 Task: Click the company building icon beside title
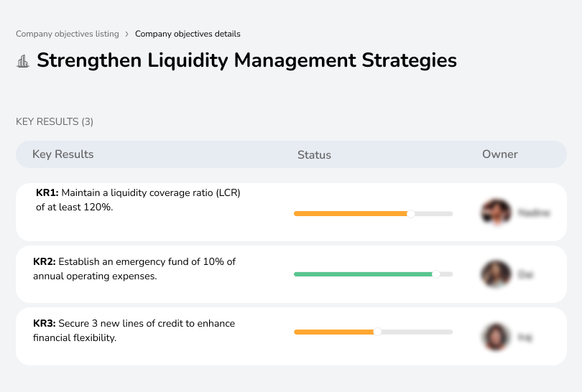click(x=23, y=61)
